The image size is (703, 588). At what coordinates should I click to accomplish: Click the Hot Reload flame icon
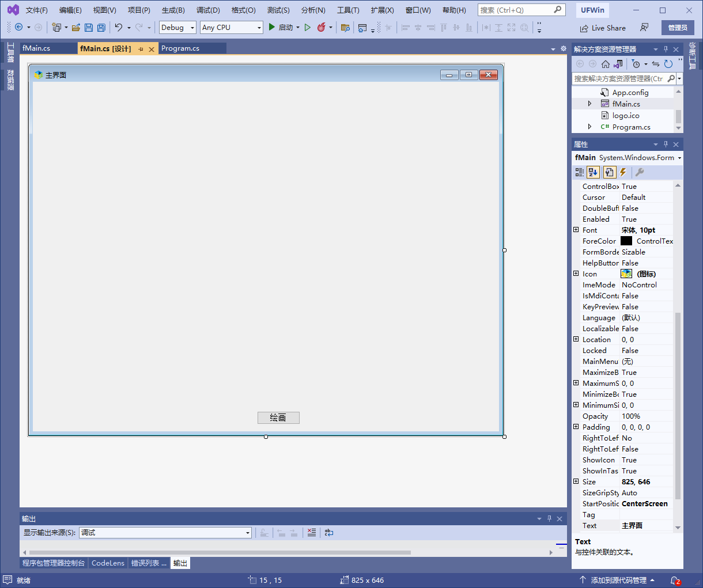pyautogui.click(x=322, y=27)
